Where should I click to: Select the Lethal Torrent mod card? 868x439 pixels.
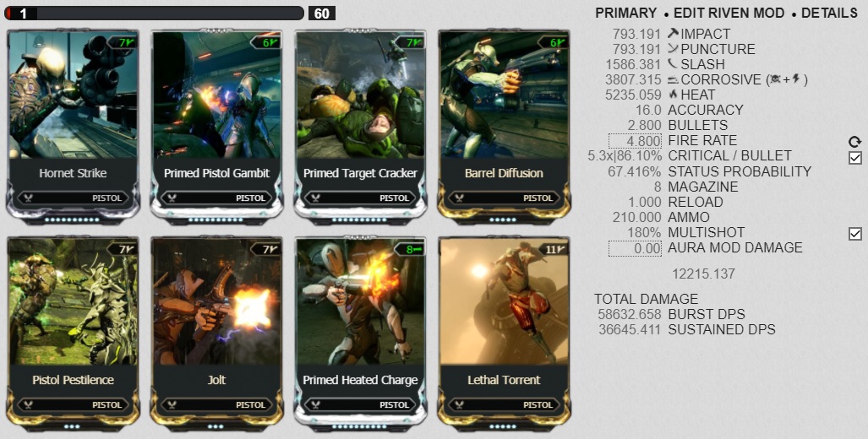pos(504,334)
